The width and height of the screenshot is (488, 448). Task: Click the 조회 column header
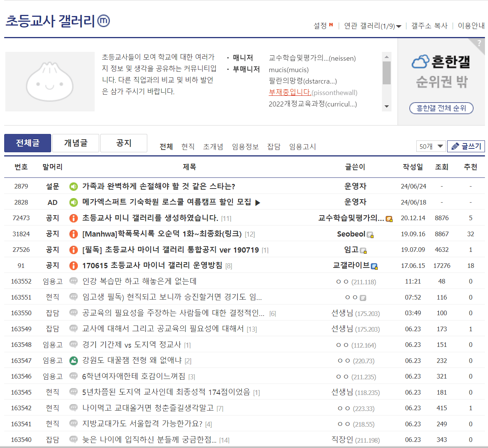(x=442, y=167)
